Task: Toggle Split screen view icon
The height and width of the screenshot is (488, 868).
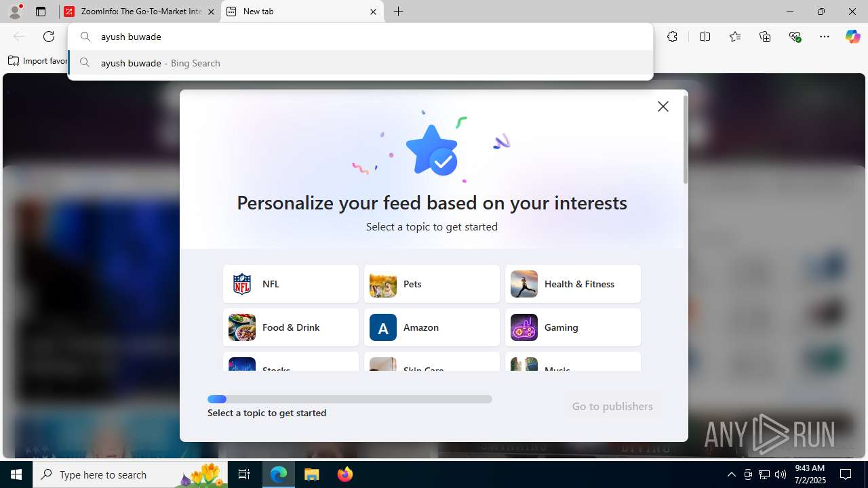Action: pos(705,37)
